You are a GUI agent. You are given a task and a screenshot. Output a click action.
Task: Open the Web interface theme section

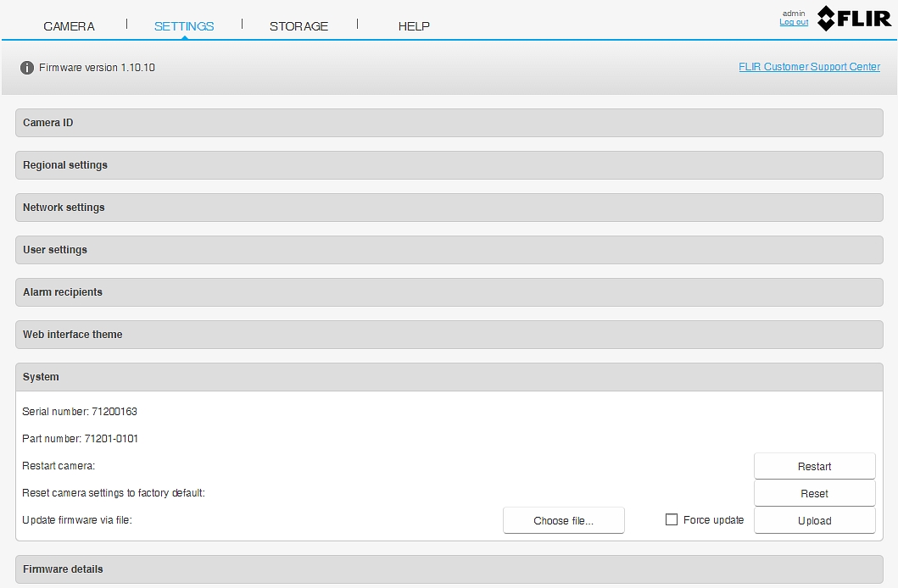coord(449,335)
